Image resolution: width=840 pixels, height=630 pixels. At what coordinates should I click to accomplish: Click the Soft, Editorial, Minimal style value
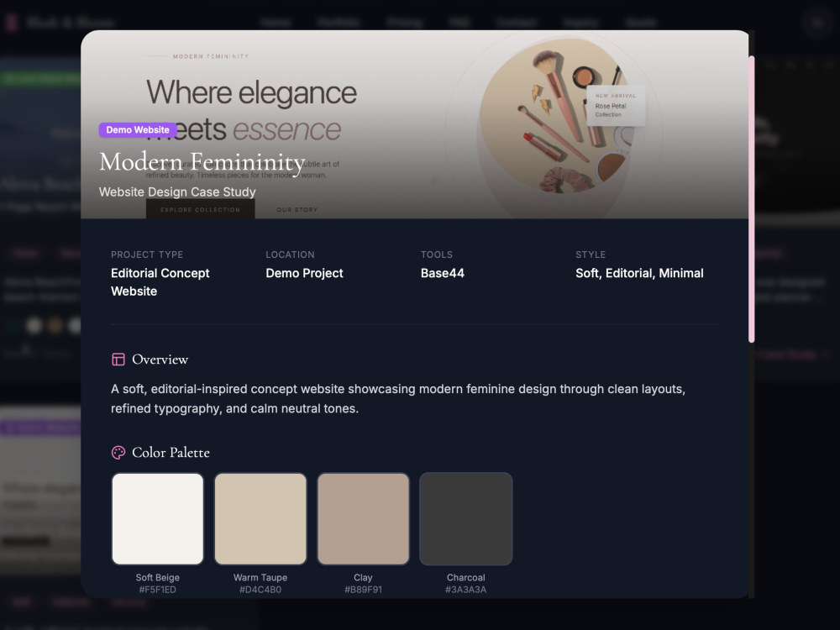point(639,273)
